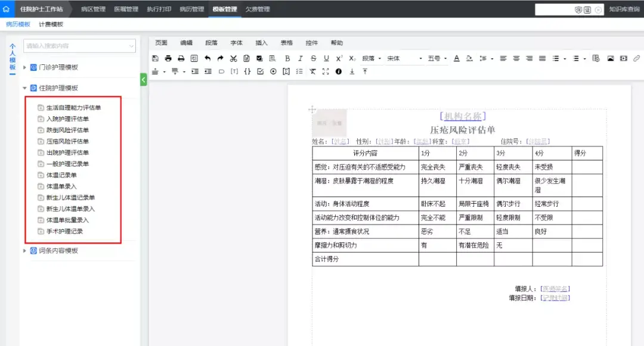The height and width of the screenshot is (346, 644).
Task: Open the 插入 menu
Action: coord(261,43)
